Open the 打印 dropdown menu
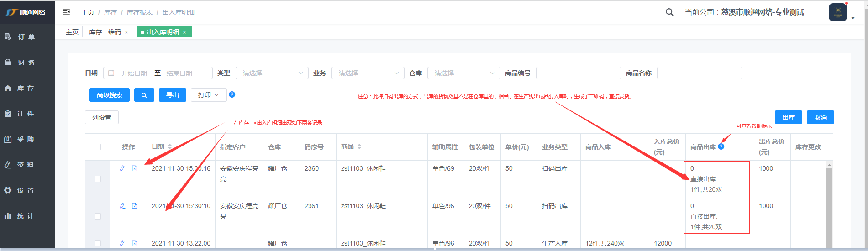Image resolution: width=868 pixels, height=251 pixels. pos(208,95)
